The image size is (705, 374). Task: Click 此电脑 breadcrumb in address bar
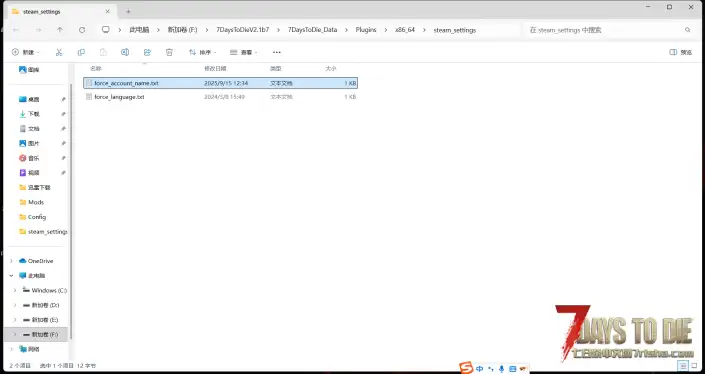click(x=139, y=30)
